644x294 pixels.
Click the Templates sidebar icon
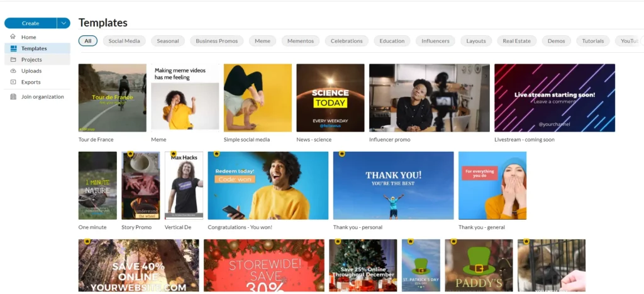pyautogui.click(x=13, y=48)
